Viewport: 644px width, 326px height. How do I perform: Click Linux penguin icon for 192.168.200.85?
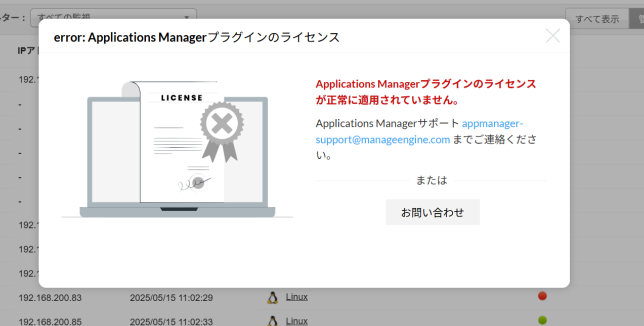pos(273,321)
